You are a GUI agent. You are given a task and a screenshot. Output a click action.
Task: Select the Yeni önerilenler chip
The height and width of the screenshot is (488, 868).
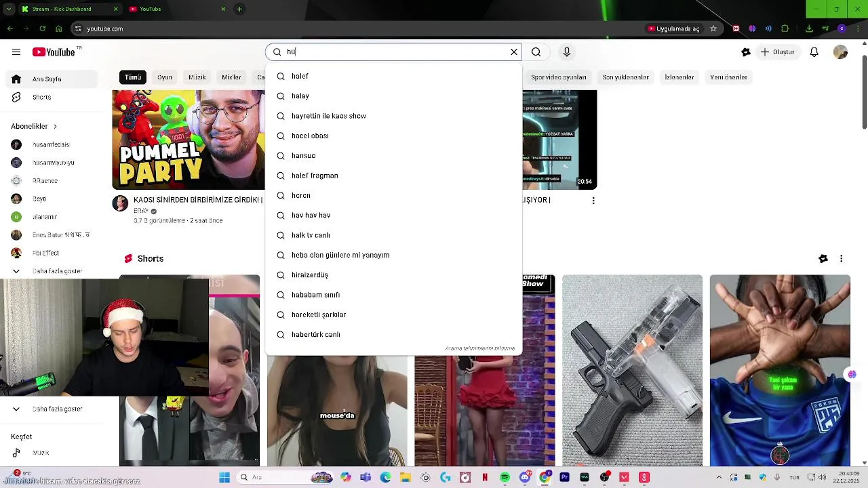pos(729,77)
